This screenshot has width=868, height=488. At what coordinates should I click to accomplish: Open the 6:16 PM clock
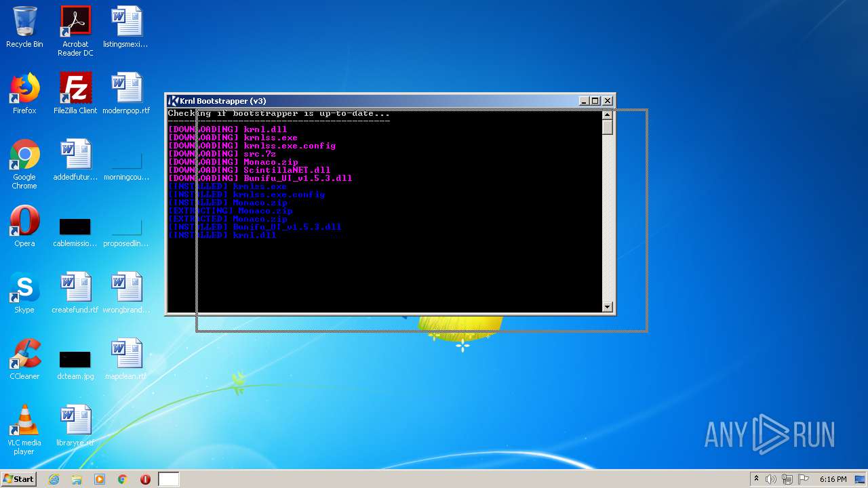pos(833,479)
